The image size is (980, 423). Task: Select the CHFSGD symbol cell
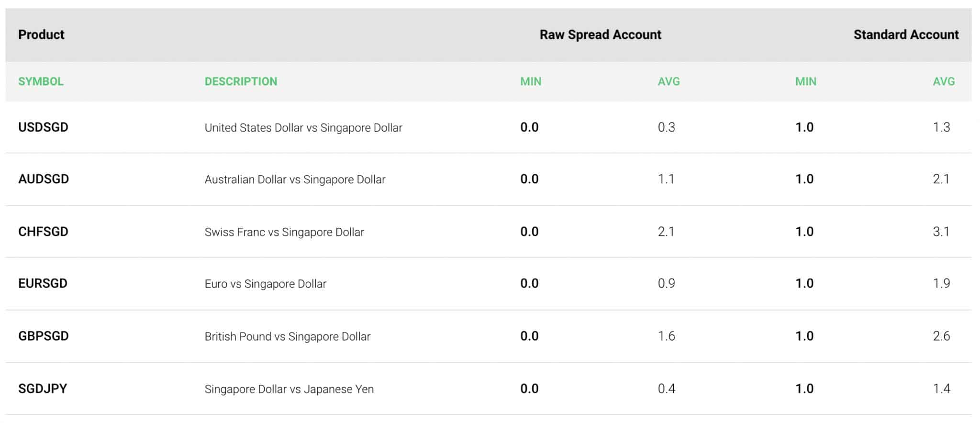43,232
